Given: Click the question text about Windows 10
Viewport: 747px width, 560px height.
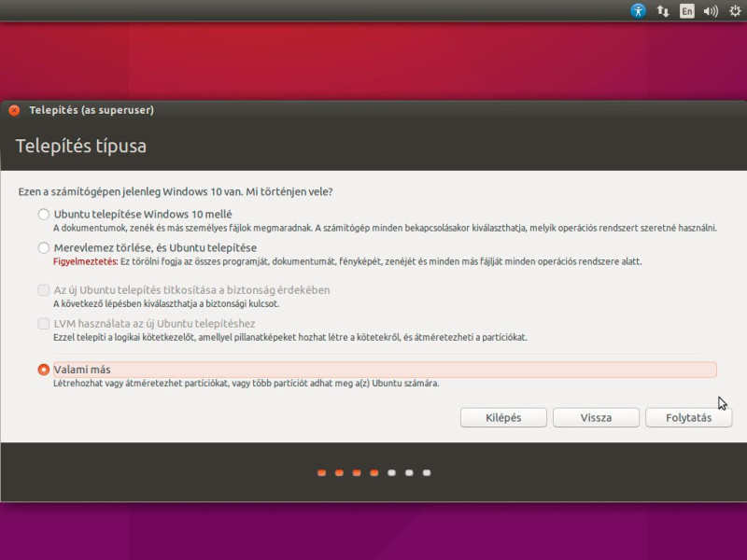Looking at the screenshot, I should (x=176, y=192).
